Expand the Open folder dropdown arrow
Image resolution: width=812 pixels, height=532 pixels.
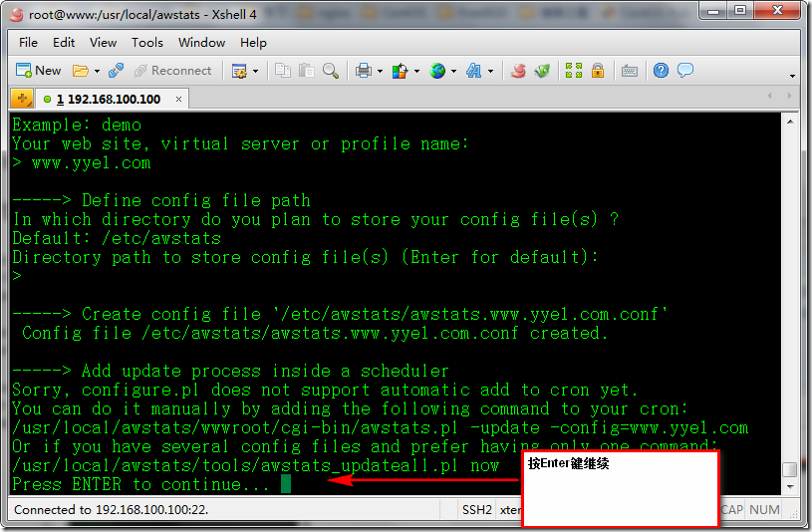pyautogui.click(x=97, y=71)
